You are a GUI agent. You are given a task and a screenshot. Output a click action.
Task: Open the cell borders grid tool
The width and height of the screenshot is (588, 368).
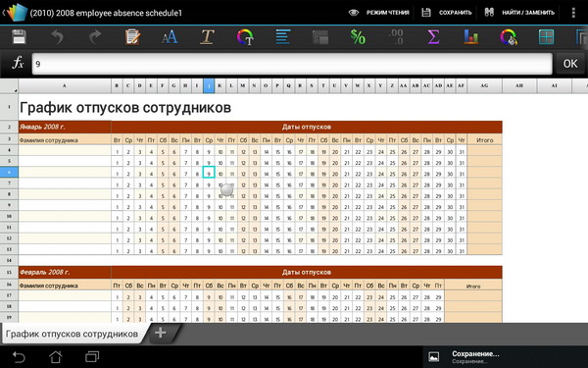click(x=547, y=37)
